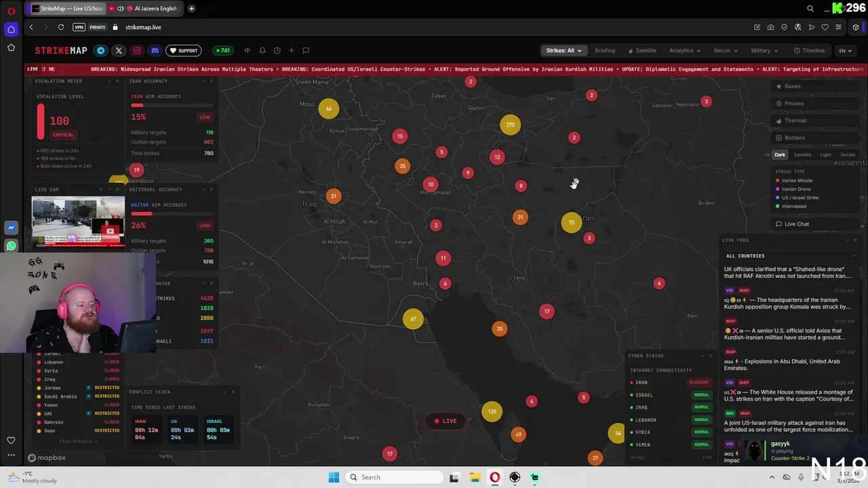Open Opera sidebar Messenger icon

tap(11, 228)
